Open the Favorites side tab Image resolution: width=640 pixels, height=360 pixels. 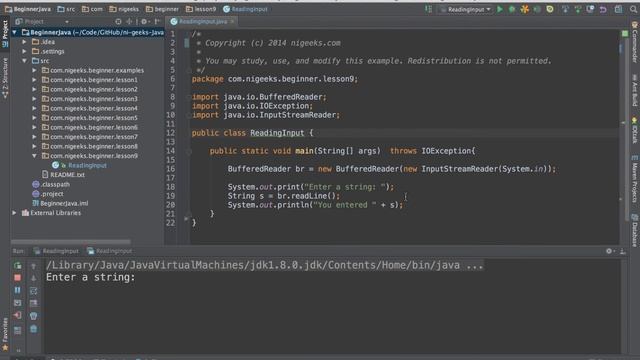[5, 335]
